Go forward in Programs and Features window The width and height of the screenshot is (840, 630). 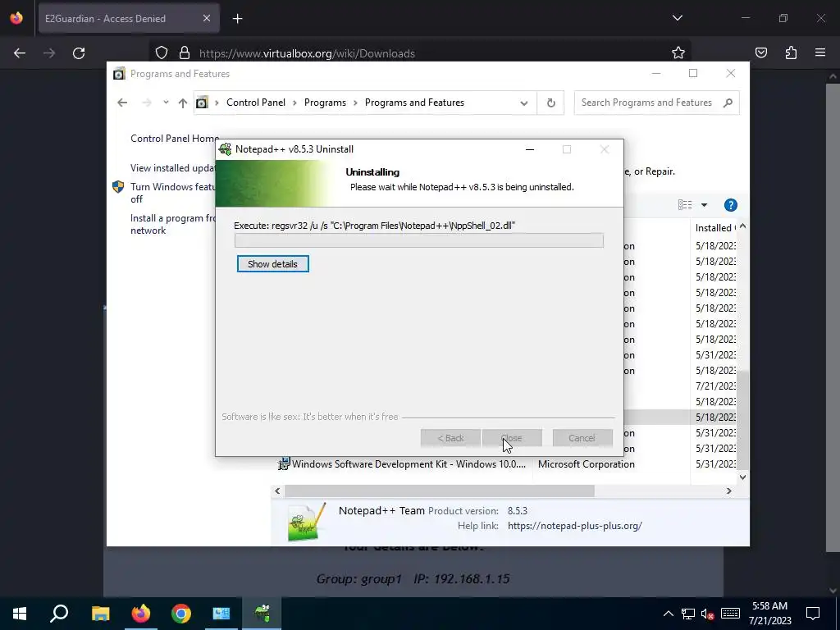[147, 103]
